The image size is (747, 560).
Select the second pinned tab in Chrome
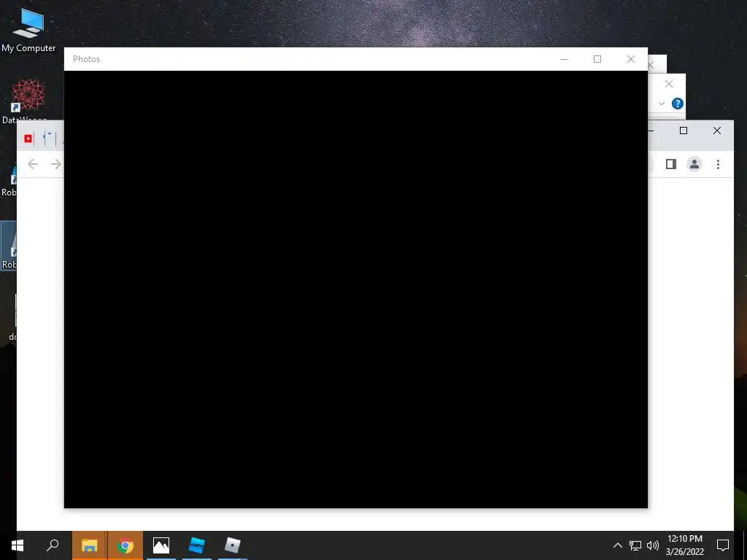47,139
